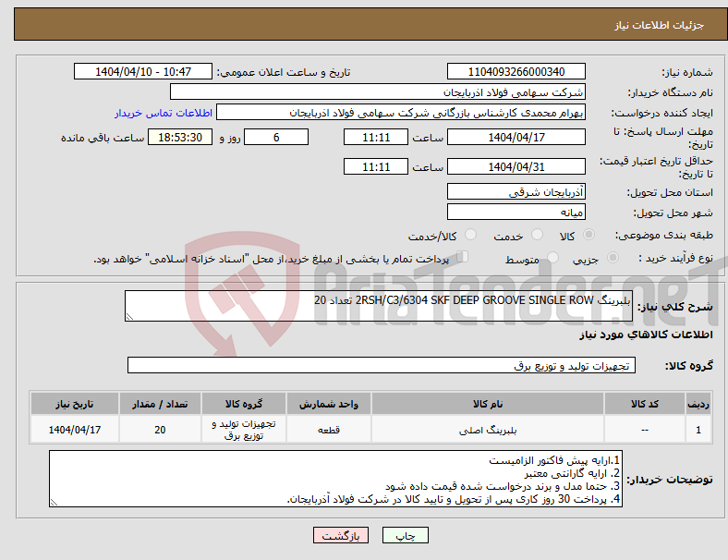
Task: Click the تاریخ نیاز column header
Action: click(x=75, y=404)
